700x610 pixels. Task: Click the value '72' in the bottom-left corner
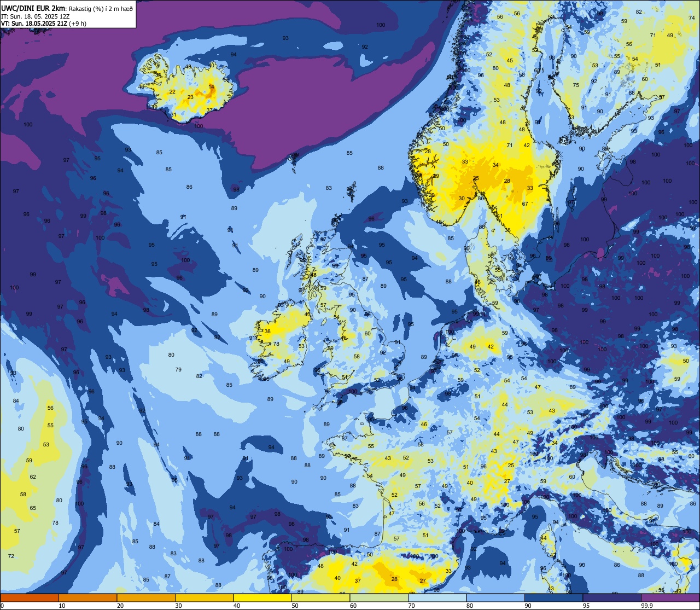(x=11, y=556)
